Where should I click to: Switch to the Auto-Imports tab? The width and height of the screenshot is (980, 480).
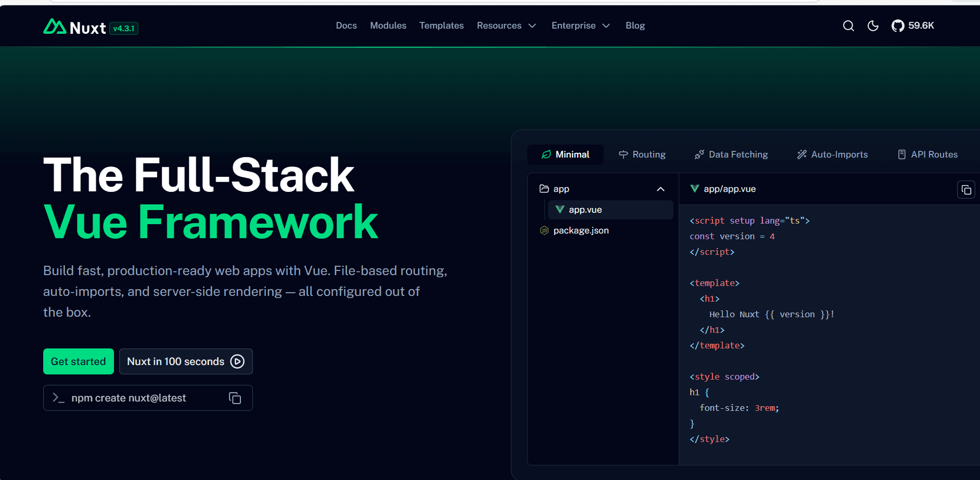(832, 154)
